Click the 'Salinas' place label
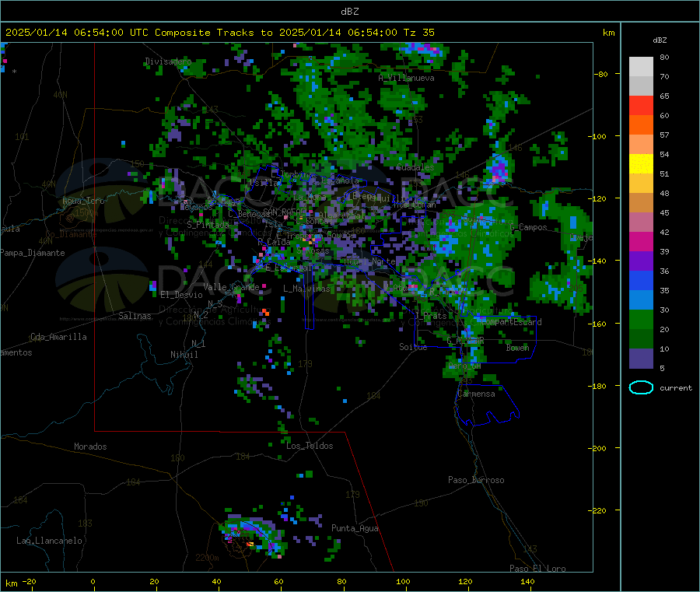Viewport: 700px width, 592px height. pos(135,316)
